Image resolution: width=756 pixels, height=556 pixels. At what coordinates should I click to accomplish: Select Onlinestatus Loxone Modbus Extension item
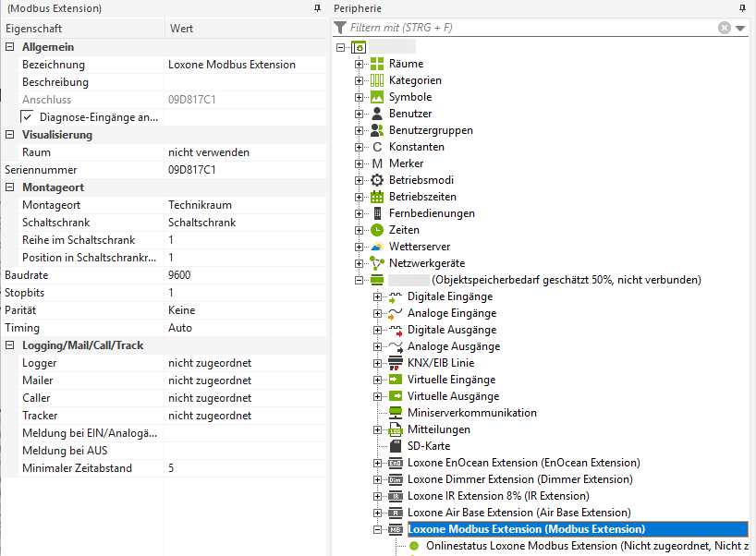click(x=587, y=546)
